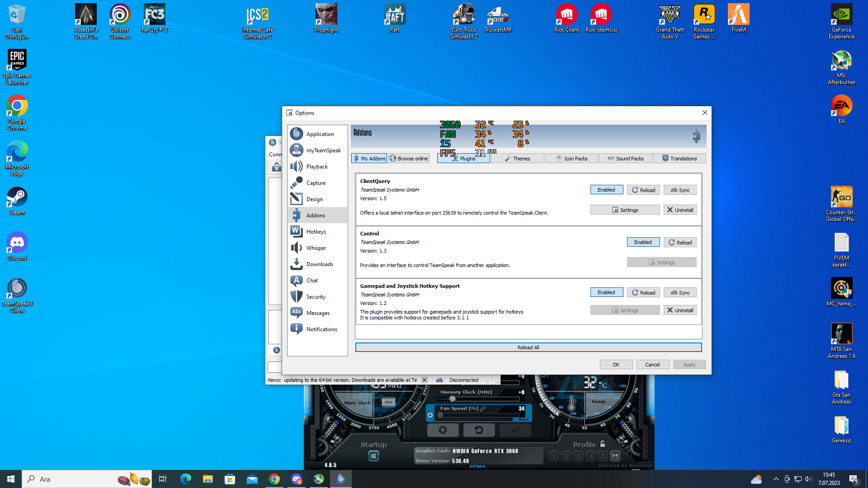Click Afterburner settings gear button
This screenshot has width=868, height=488.
click(443, 430)
